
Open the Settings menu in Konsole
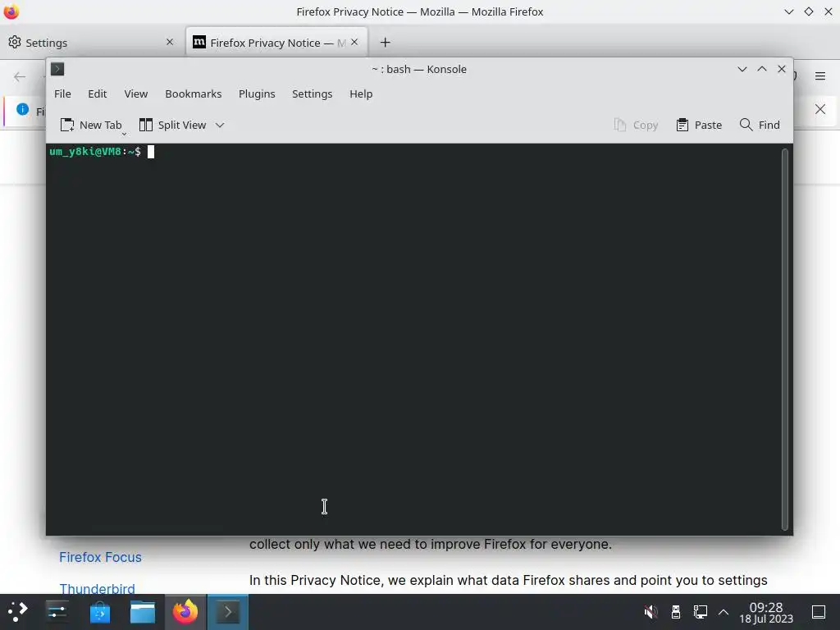[312, 94]
